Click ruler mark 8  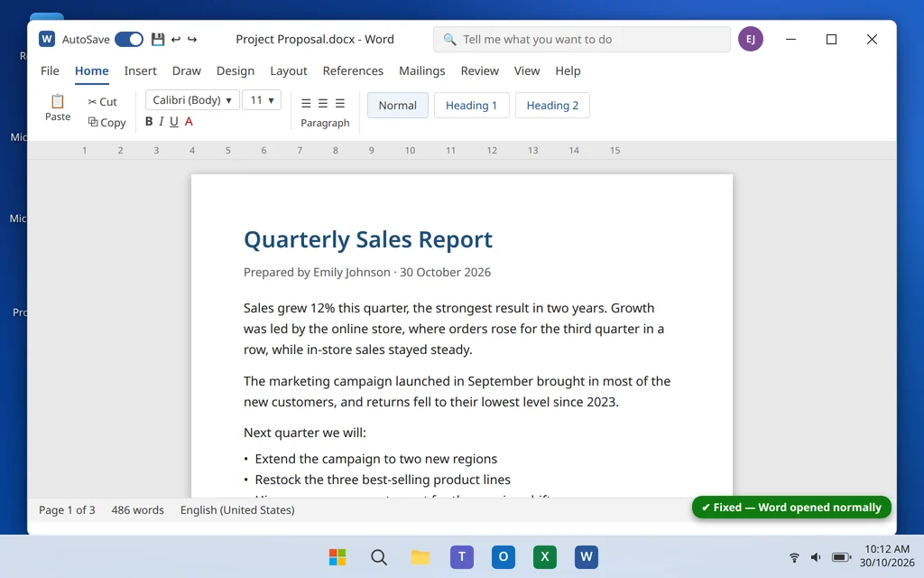(336, 151)
